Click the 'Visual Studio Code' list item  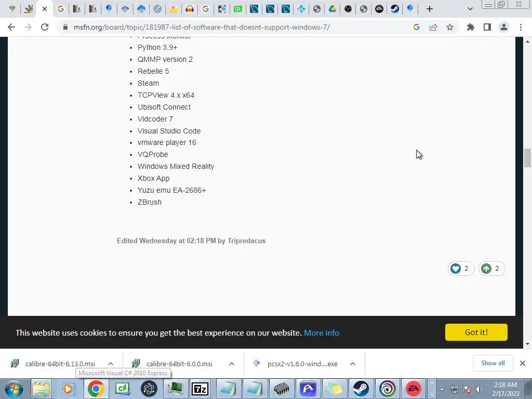pos(169,131)
